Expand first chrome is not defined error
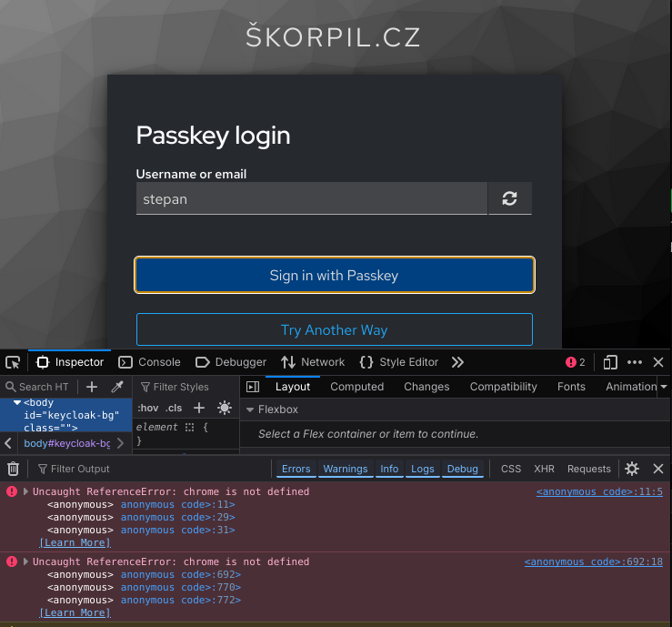This screenshot has height=627, width=672. coord(25,491)
